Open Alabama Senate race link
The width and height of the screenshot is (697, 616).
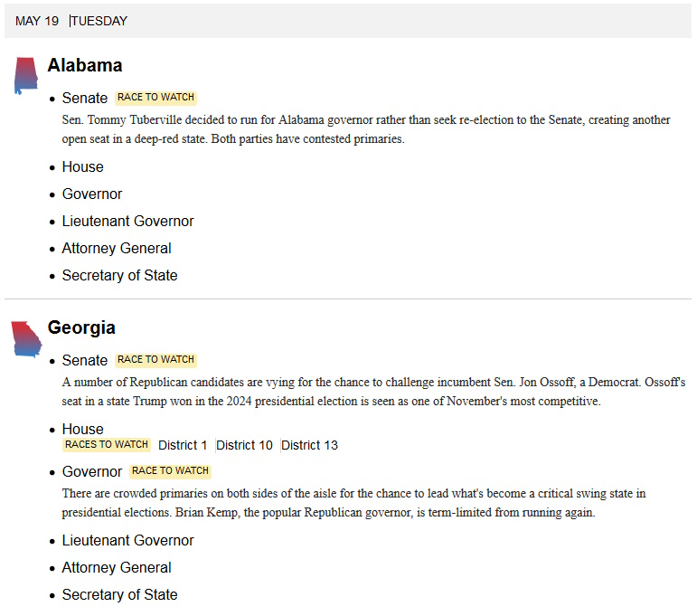(x=85, y=98)
